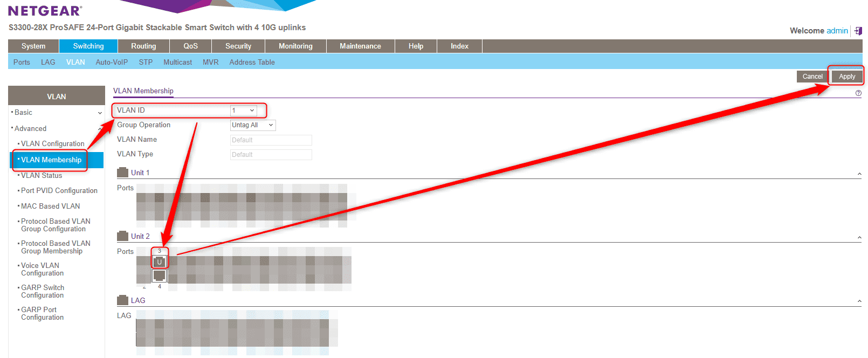Click Advanced in the VLAN sidebar
This screenshot has height=358, width=868.
[x=30, y=129]
